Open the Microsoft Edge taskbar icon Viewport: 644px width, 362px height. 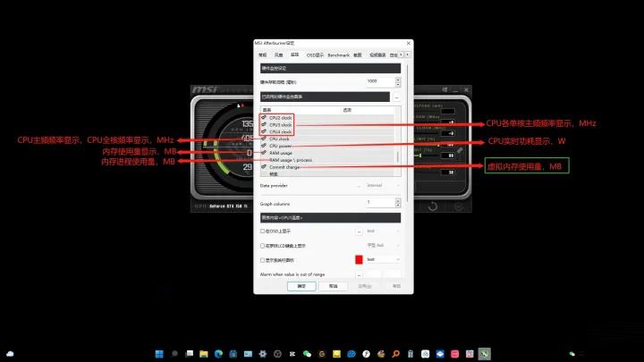(218, 354)
